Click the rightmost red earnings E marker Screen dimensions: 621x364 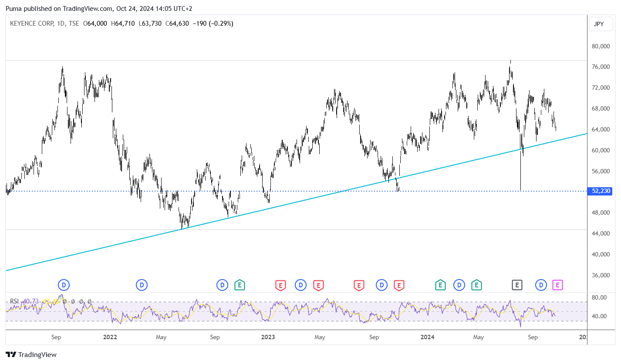click(x=398, y=285)
